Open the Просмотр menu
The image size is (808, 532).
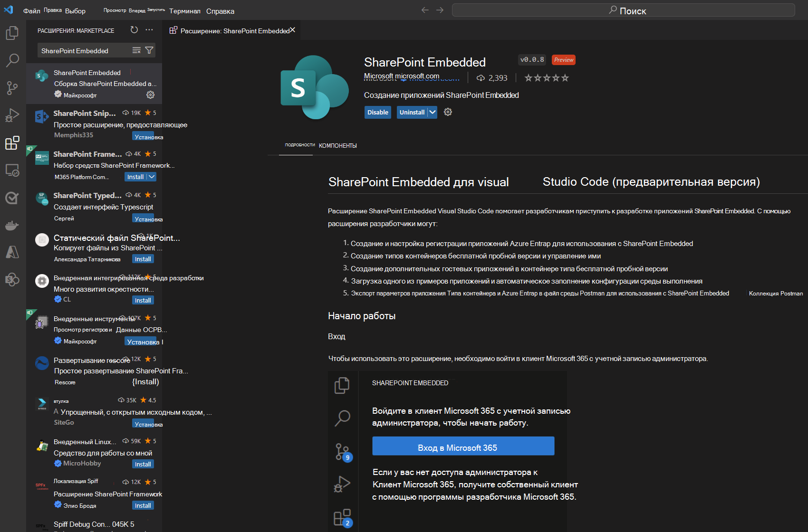(115, 10)
